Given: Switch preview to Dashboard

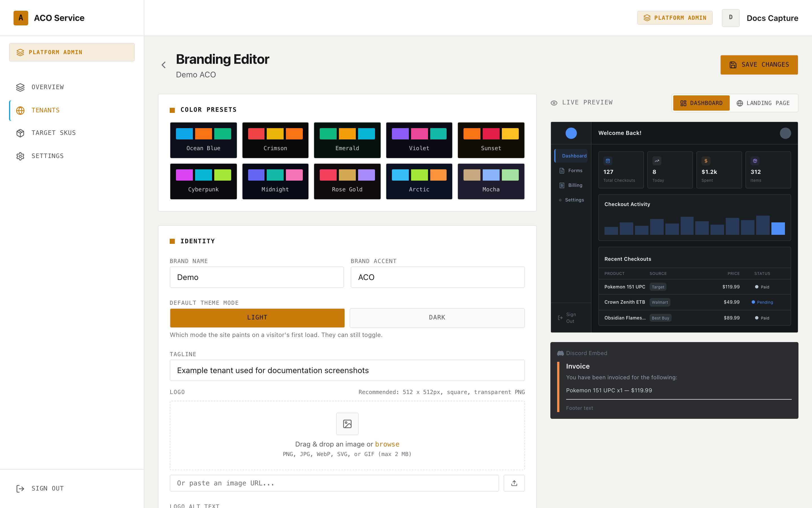Looking at the screenshot, I should (701, 103).
